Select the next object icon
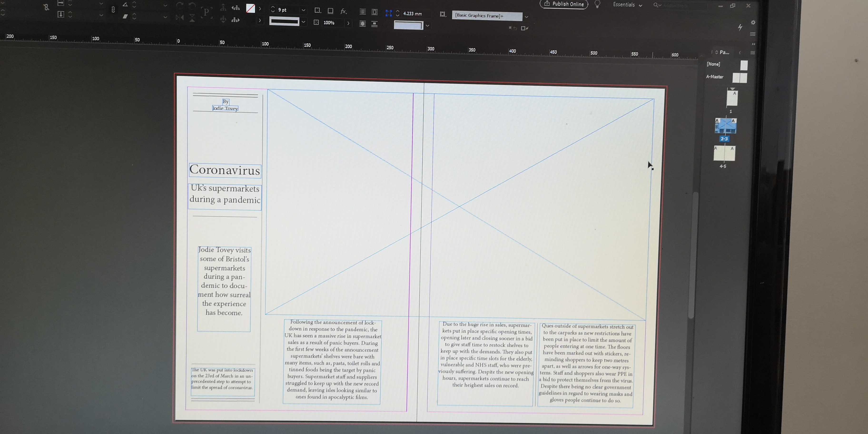 236,20
